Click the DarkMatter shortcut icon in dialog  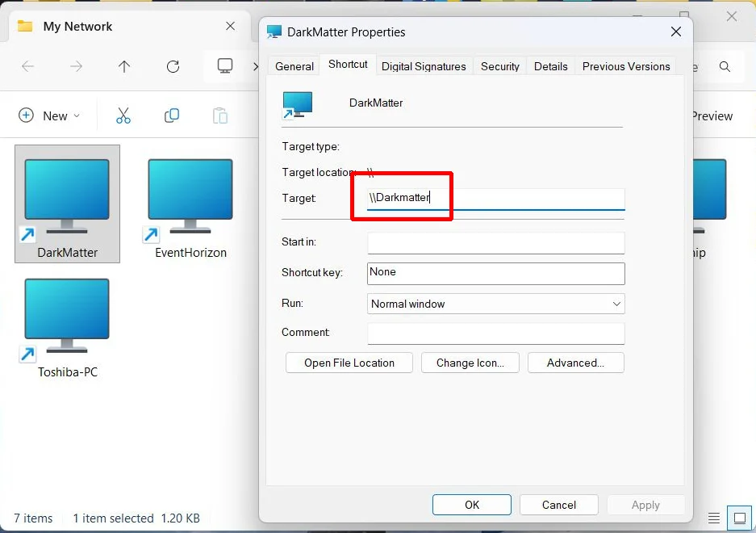pos(297,105)
